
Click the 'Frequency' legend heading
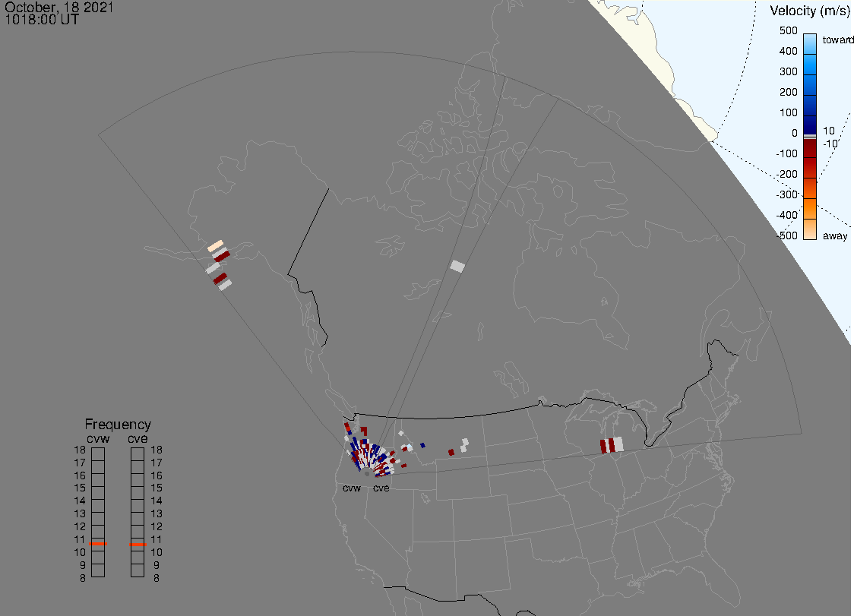(x=118, y=425)
